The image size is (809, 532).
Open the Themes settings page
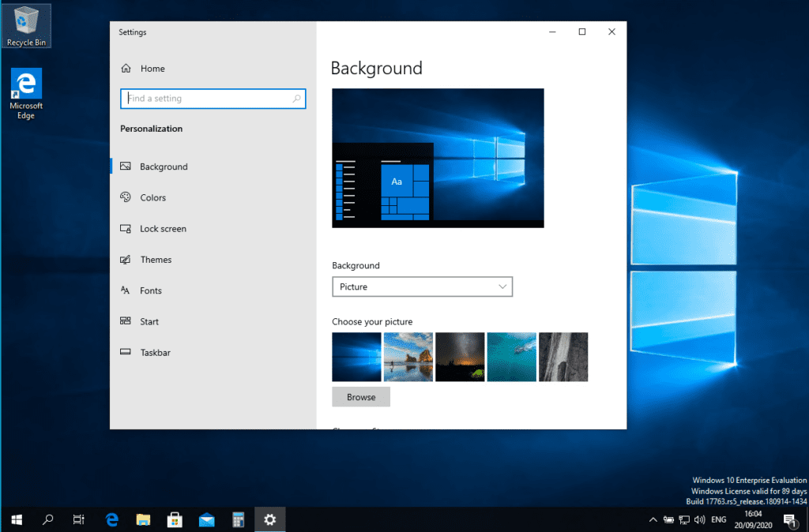[213, 260]
